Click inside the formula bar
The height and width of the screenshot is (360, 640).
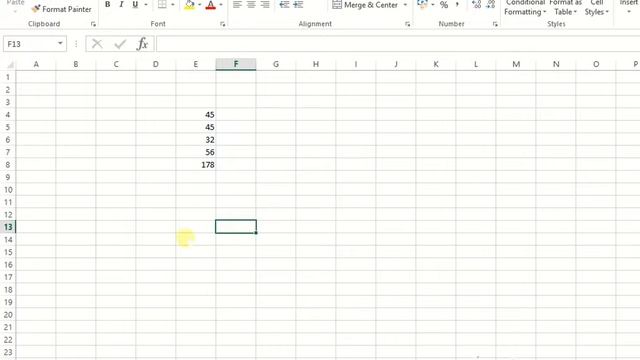[x=398, y=44]
